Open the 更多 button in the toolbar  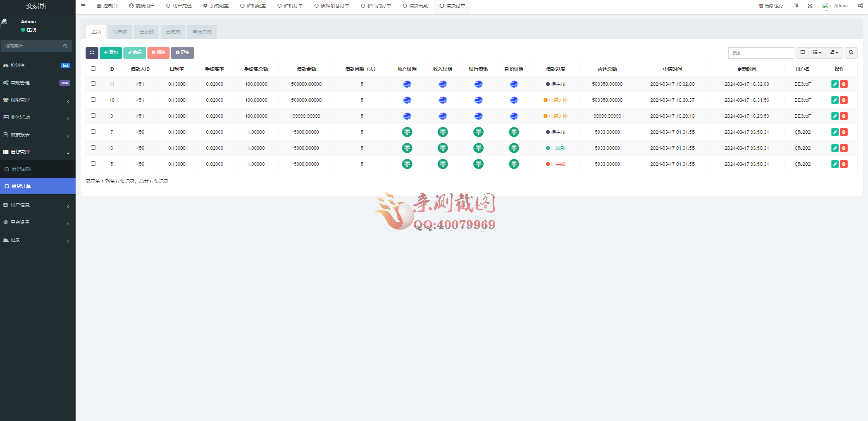[182, 53]
